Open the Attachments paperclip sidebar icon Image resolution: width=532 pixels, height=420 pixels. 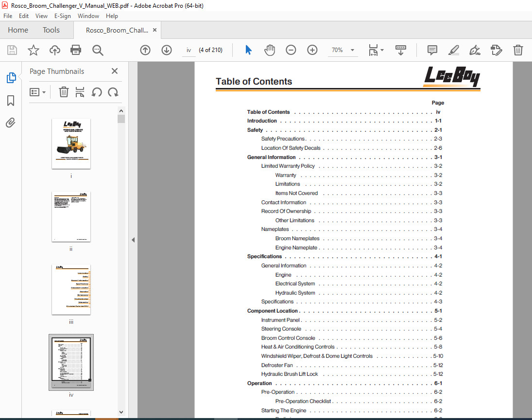point(11,122)
